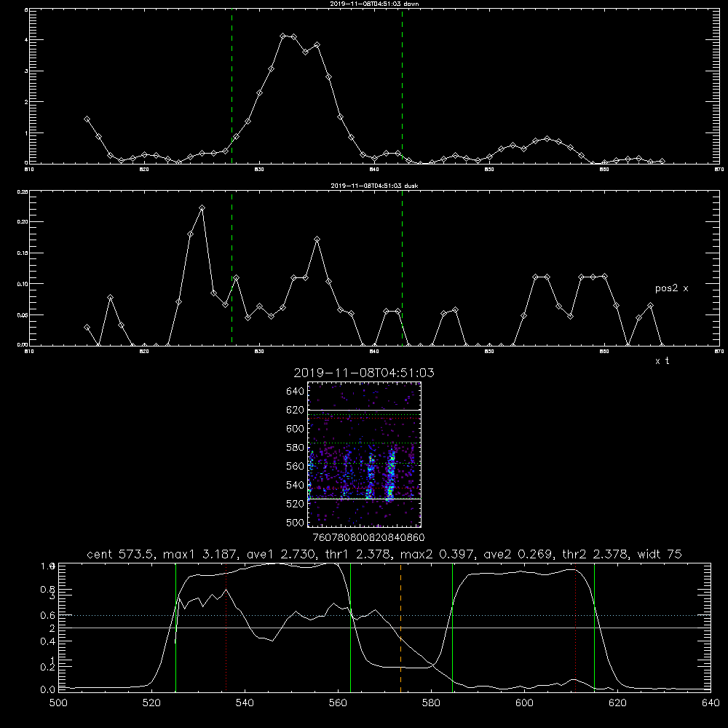The height and width of the screenshot is (728, 728).
Task: Click the highest diamond marker in the dusk plot
Action: tap(202, 208)
